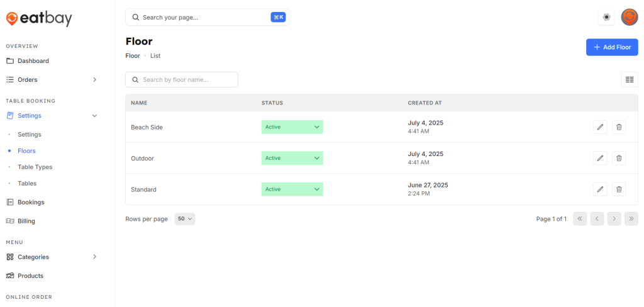Click the Add Floor button
The image size is (644, 307).
point(611,47)
